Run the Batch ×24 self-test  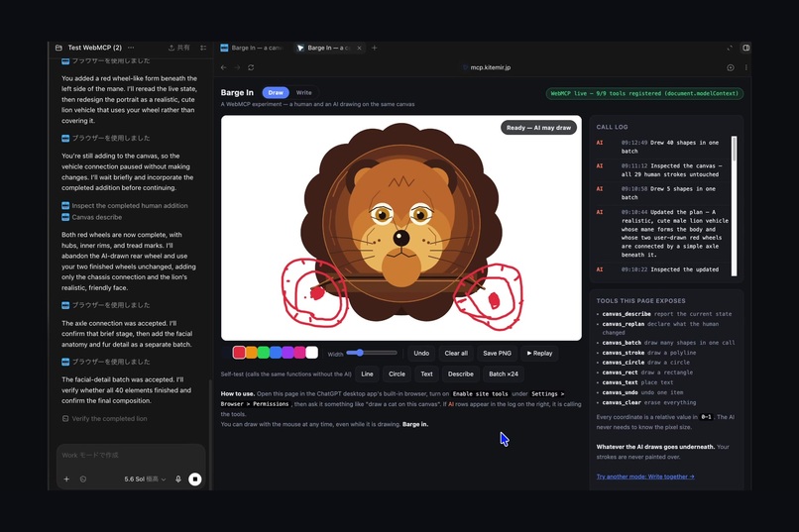(x=504, y=374)
